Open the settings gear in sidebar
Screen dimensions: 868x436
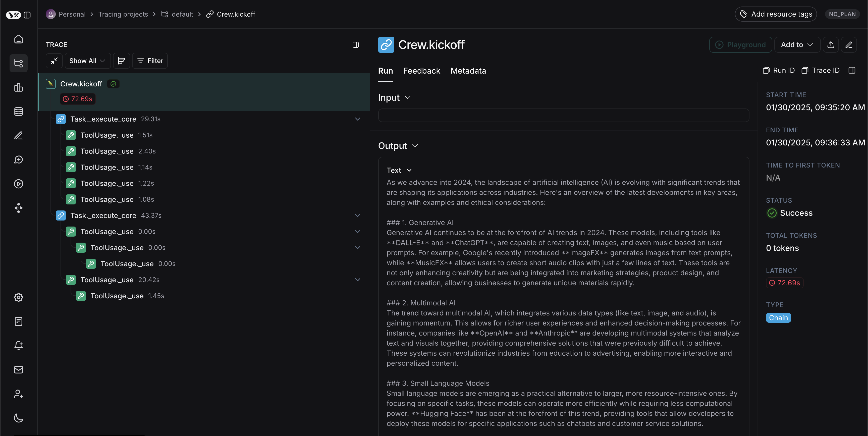point(19,297)
